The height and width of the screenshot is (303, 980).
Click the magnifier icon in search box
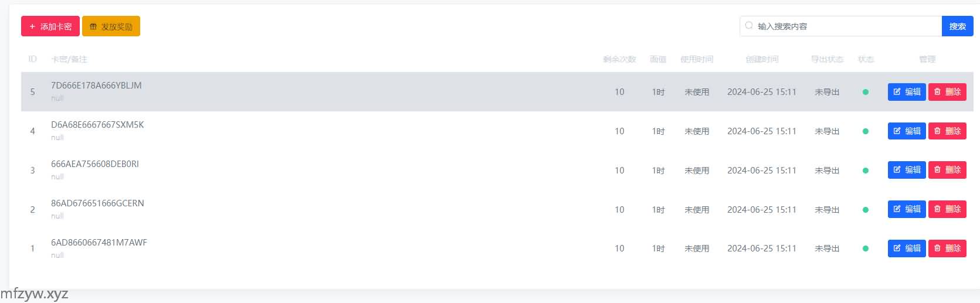(x=749, y=26)
